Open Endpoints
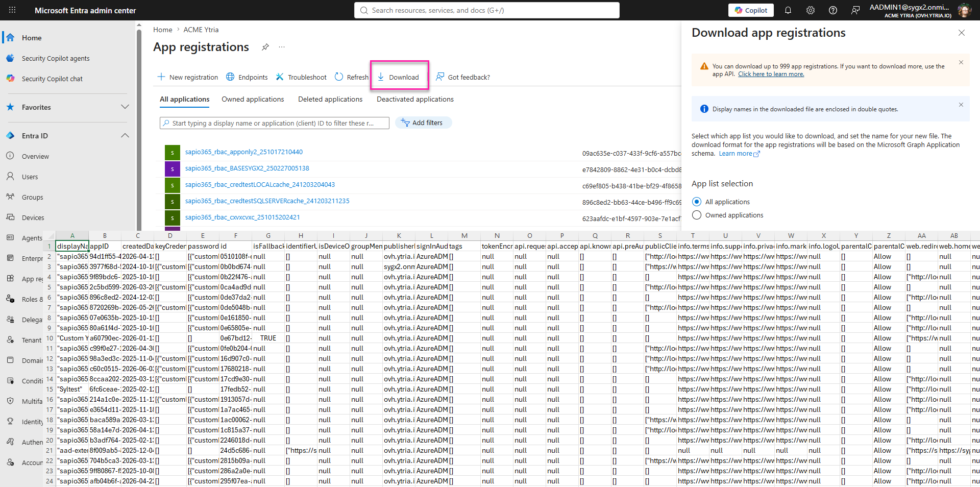Viewport: 980px width, 487px height. click(x=247, y=77)
